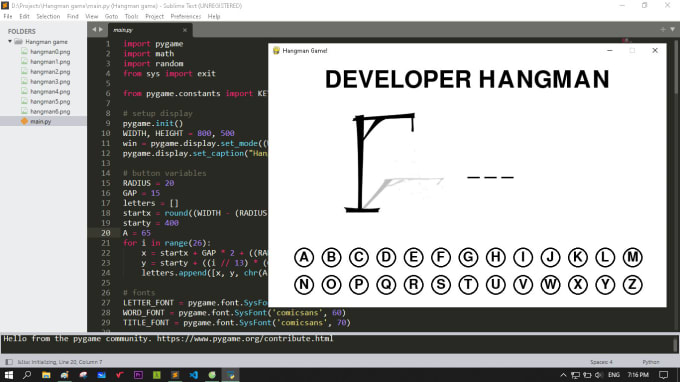Image resolution: width=680 pixels, height=382 pixels.
Task: Switch ENG input language
Action: [614, 375]
